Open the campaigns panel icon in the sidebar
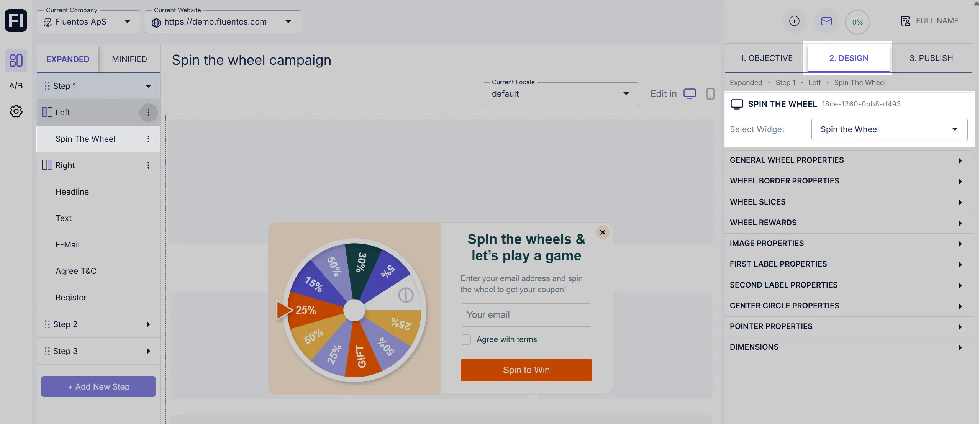 [16, 60]
